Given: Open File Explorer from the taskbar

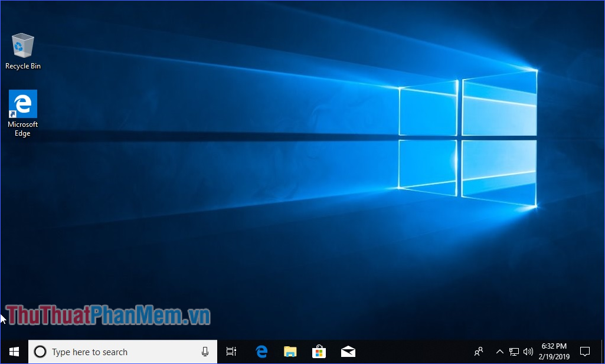Looking at the screenshot, I should (x=290, y=351).
